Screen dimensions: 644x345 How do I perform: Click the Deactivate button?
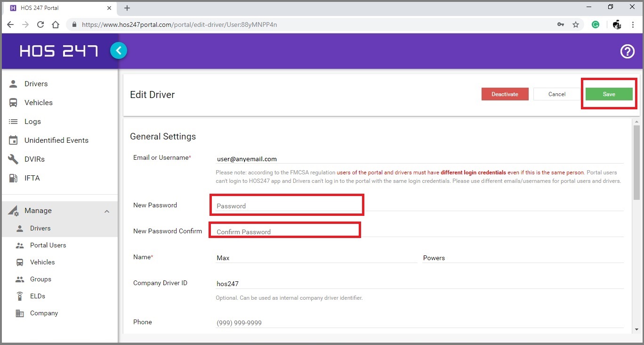[x=505, y=94]
